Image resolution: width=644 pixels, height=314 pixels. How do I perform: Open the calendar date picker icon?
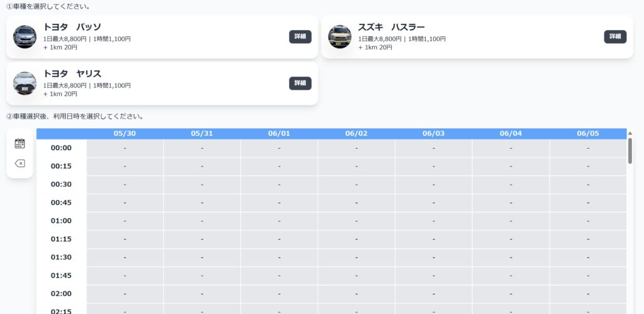(19, 143)
